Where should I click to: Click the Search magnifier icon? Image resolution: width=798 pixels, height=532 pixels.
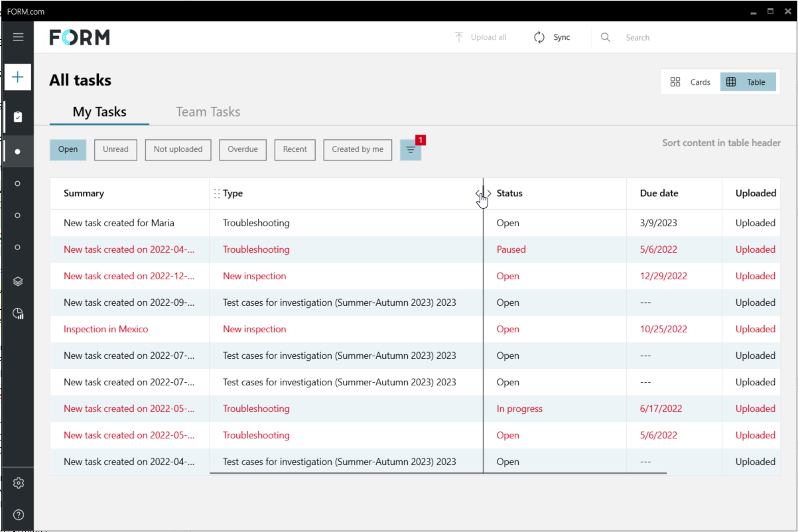(605, 37)
